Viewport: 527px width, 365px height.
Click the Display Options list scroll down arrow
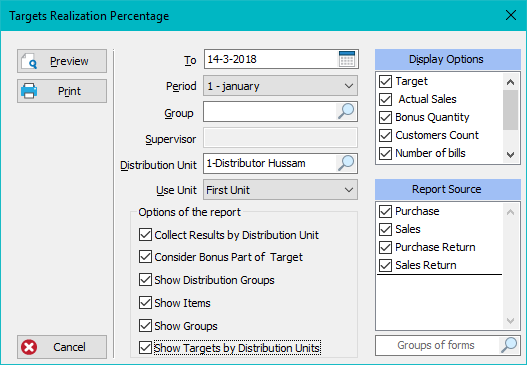[510, 155]
